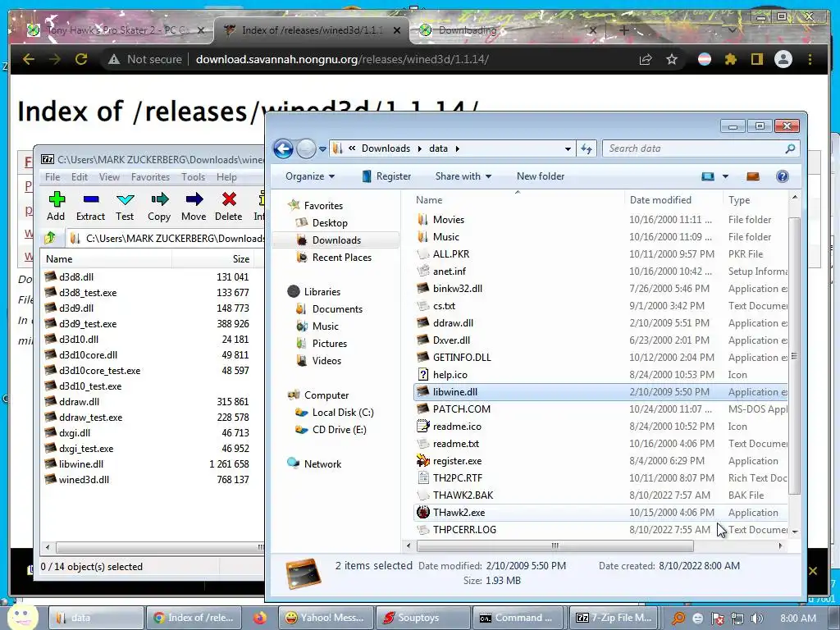Open 7-Zip Edit menu
Viewport: 840px width, 630px height.
pos(80,177)
